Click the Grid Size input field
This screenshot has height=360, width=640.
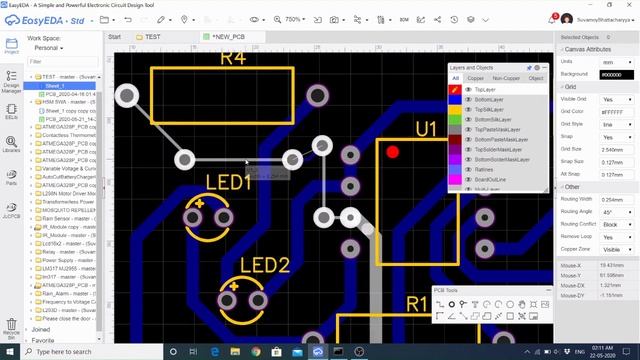[617, 150]
